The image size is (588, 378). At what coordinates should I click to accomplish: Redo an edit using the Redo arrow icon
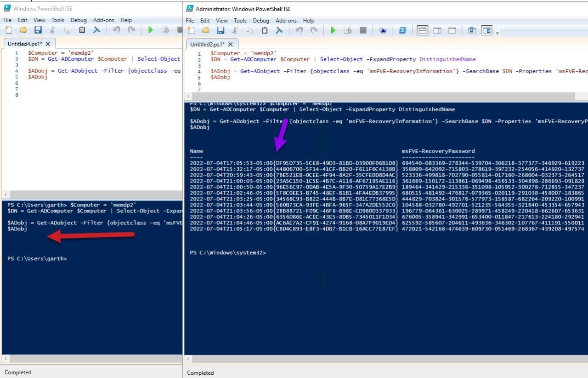tap(314, 30)
